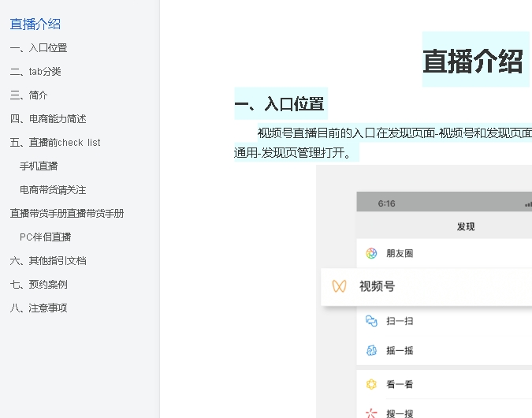Click the 扫一扫 scan icon
This screenshot has height=418, width=532.
371,321
